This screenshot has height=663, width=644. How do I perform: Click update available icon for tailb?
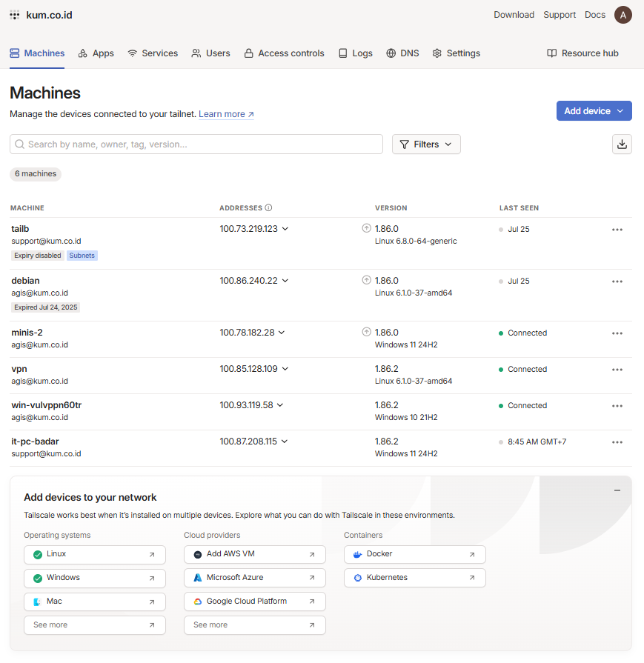(x=366, y=229)
